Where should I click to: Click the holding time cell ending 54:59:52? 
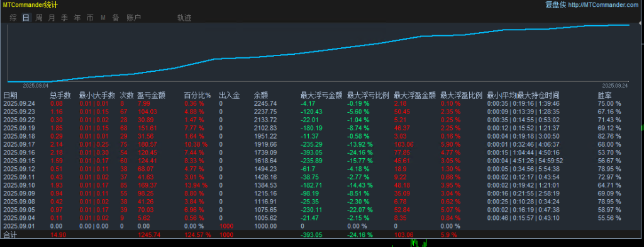click(525, 161)
